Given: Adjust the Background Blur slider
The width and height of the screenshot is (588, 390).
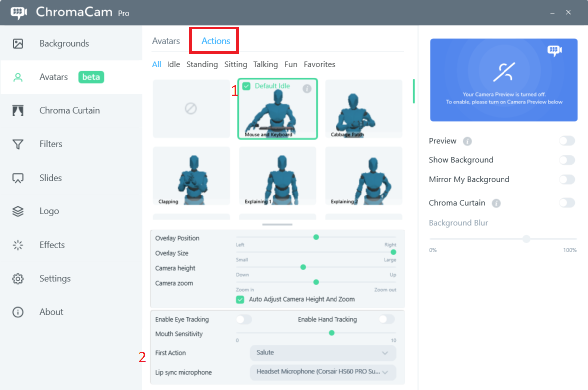Looking at the screenshot, I should pos(526,239).
